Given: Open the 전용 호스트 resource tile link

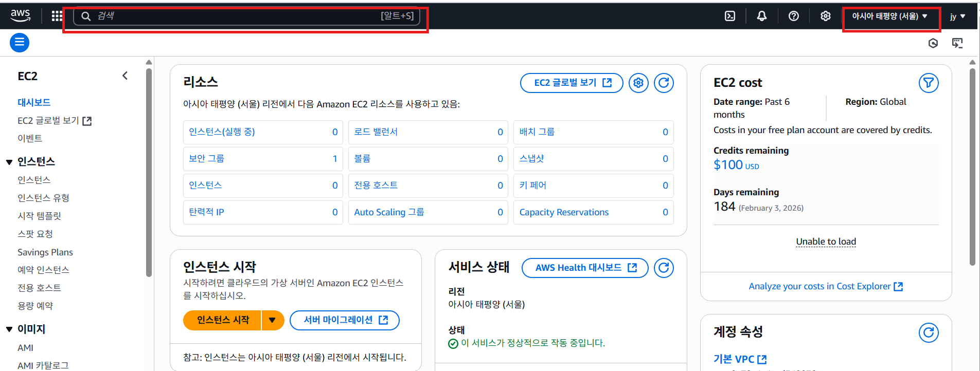Looking at the screenshot, I should 376,185.
